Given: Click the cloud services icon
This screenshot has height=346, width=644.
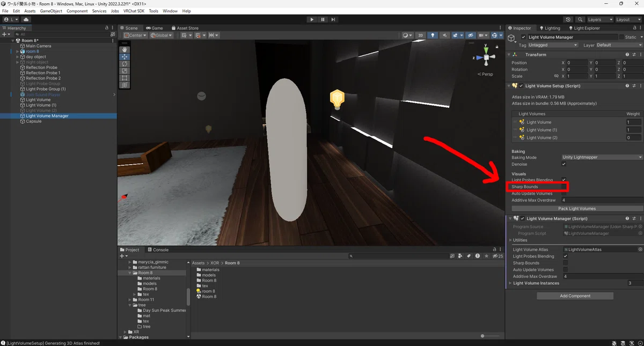Looking at the screenshot, I should click(26, 19).
